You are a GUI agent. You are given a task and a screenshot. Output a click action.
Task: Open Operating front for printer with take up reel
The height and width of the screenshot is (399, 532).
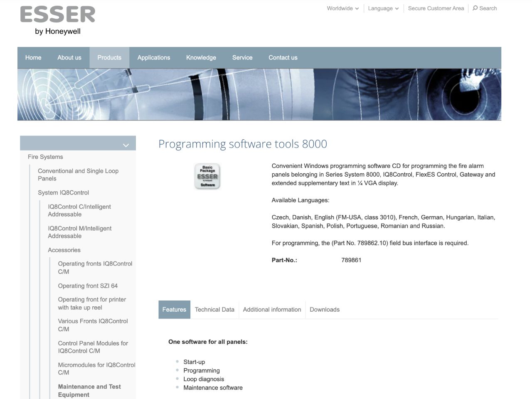click(x=92, y=303)
